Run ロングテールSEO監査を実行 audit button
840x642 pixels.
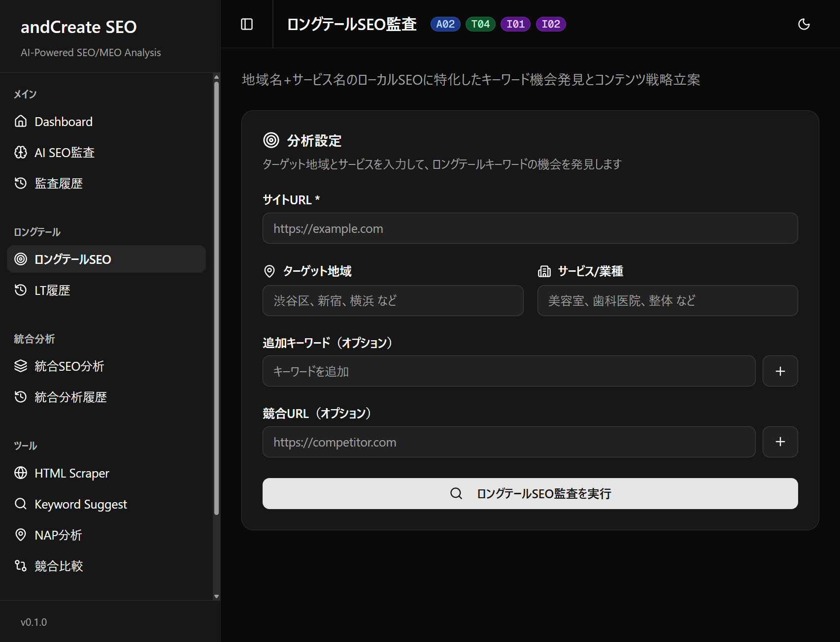point(530,493)
